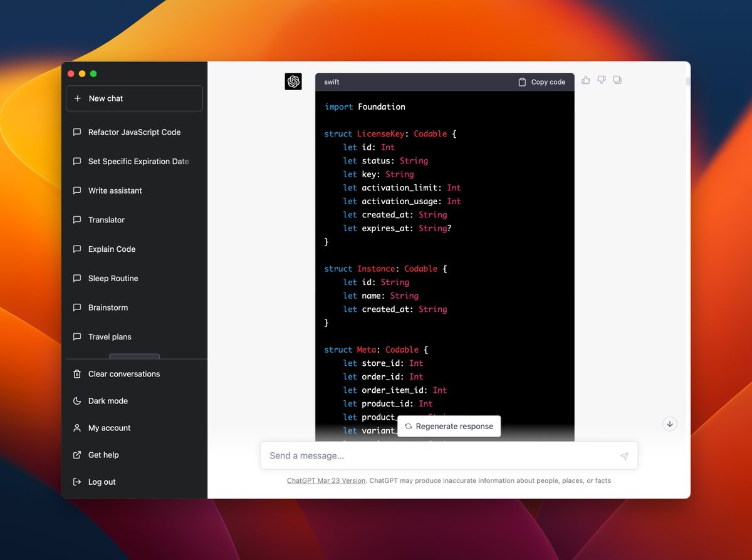Click the copy response icon
752x560 pixels.
[617, 80]
